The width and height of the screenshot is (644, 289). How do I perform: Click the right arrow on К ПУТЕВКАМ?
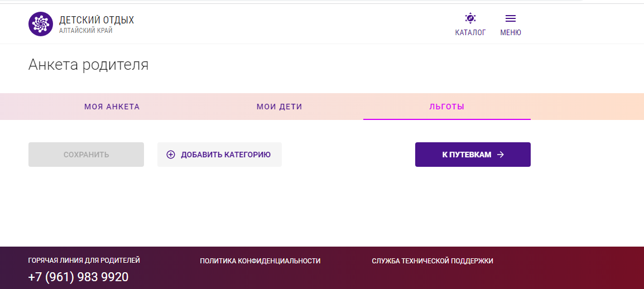[x=500, y=155]
